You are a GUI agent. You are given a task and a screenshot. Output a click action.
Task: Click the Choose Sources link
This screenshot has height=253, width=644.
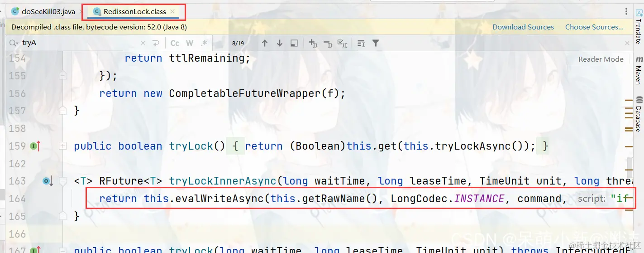[x=594, y=27]
